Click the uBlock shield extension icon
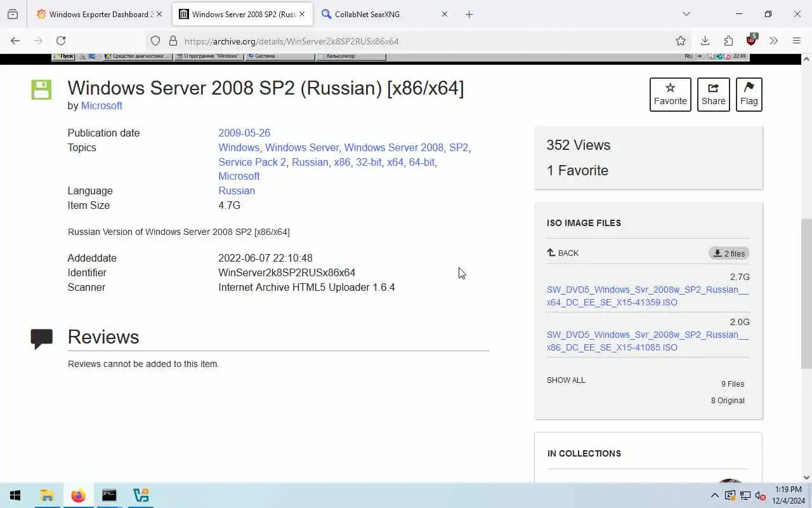 752,39
